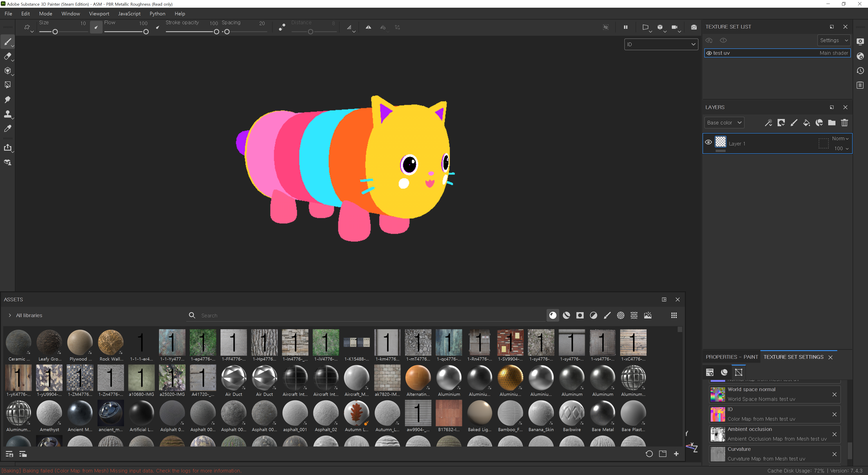
Task: Select the Eraser tool in left toolbar
Action: 7,56
